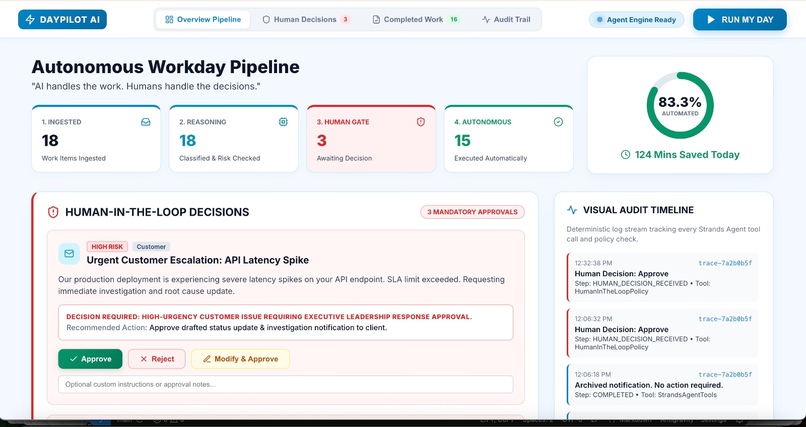Click the Autonomous Workday Pipeline heading

166,67
